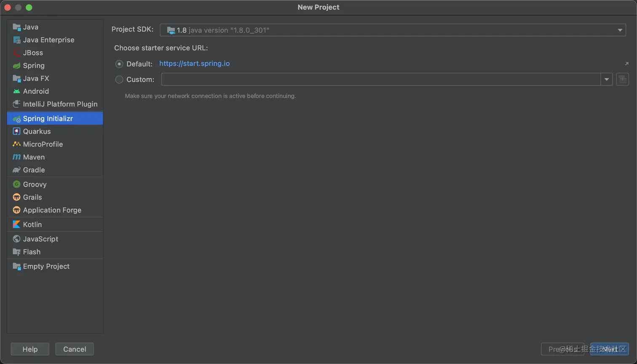Select Spring entry in the list
This screenshot has width=637, height=364.
coord(55,66)
